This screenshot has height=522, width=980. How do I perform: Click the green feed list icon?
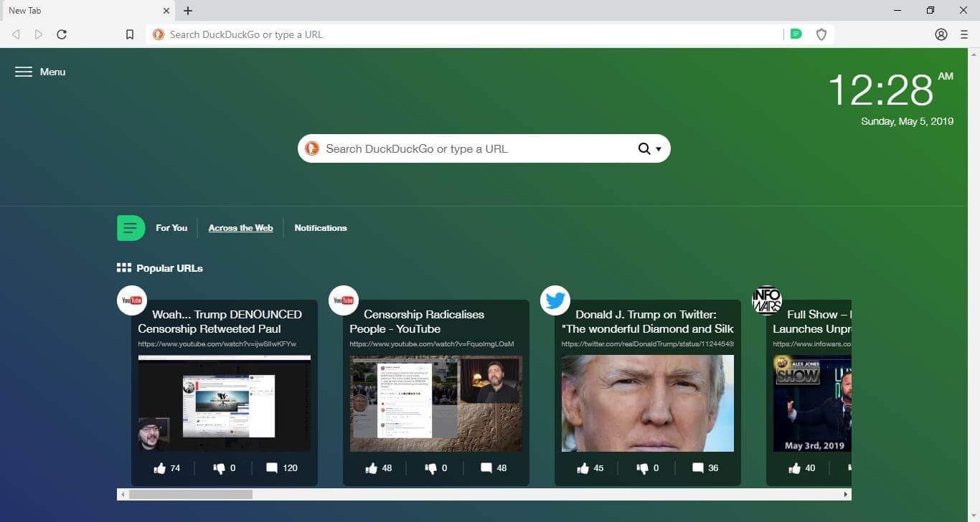click(x=131, y=228)
